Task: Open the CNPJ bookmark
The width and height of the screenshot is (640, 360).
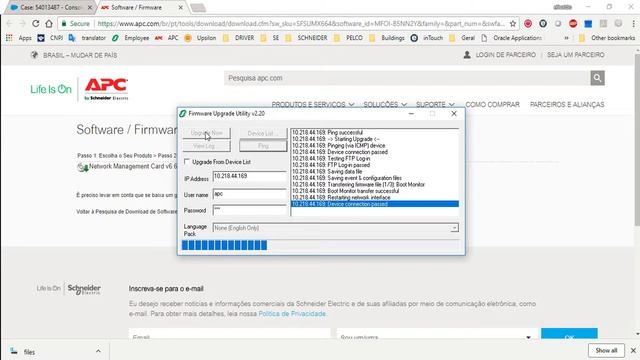Action: point(51,38)
